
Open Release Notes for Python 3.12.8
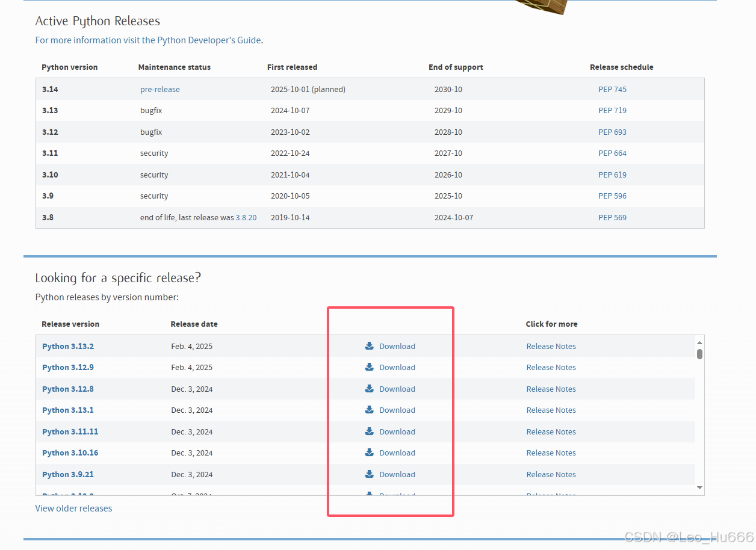tap(551, 389)
